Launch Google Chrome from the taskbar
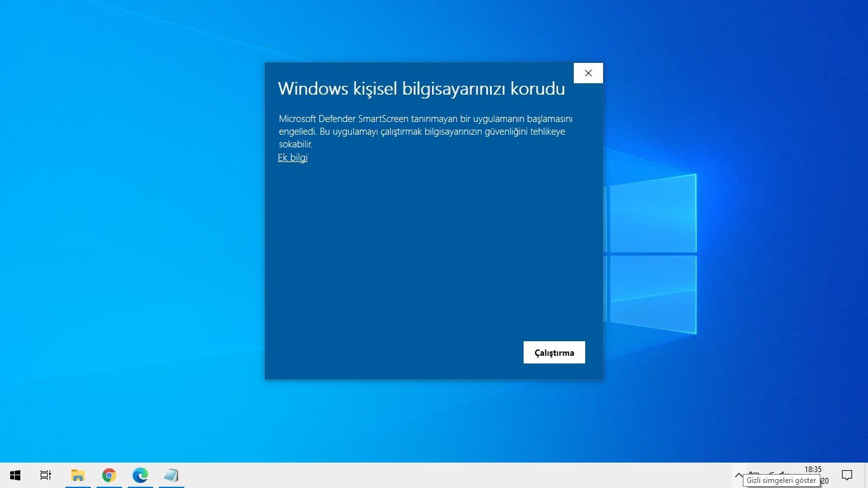 109,475
